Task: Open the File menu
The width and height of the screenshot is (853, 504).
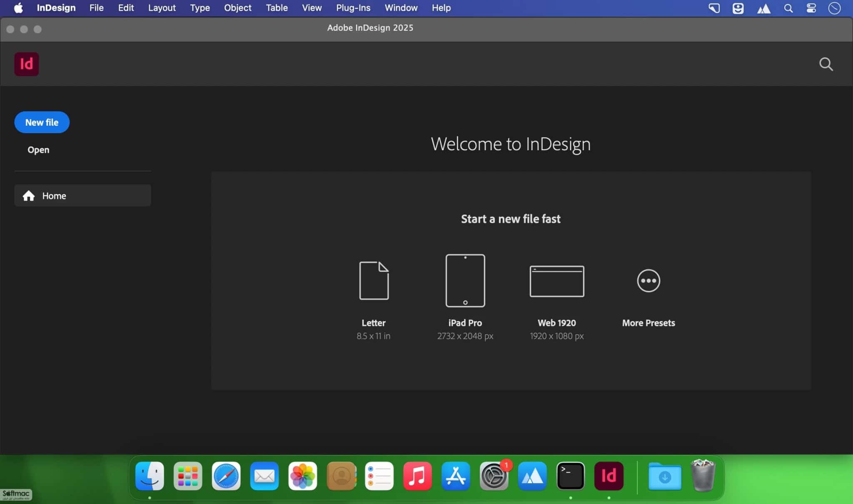Action: (x=97, y=8)
